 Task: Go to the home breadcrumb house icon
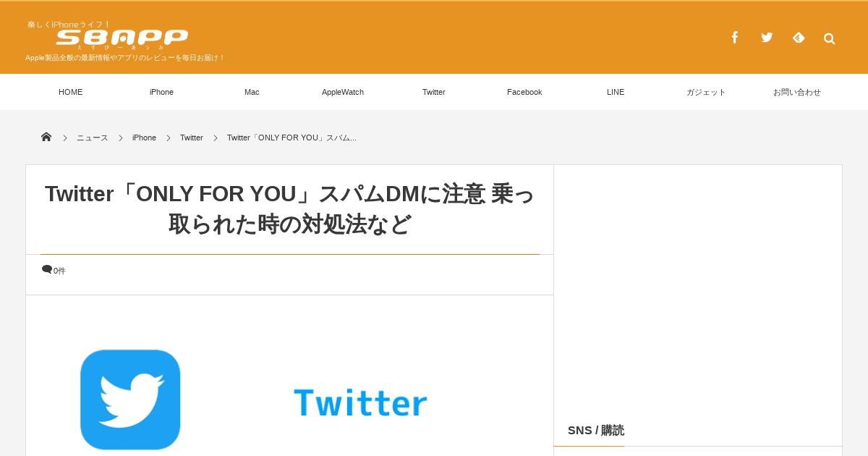[x=46, y=137]
